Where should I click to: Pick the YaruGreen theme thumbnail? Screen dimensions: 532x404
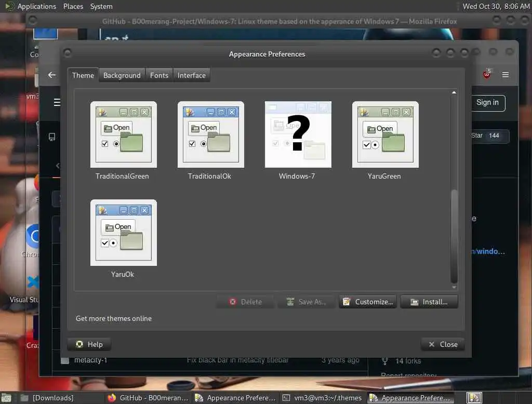pyautogui.click(x=385, y=134)
